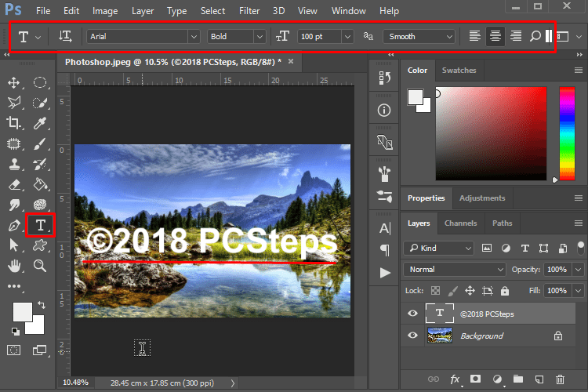Switch to the Channels tab
Image resolution: width=588 pixels, height=392 pixels.
(460, 223)
